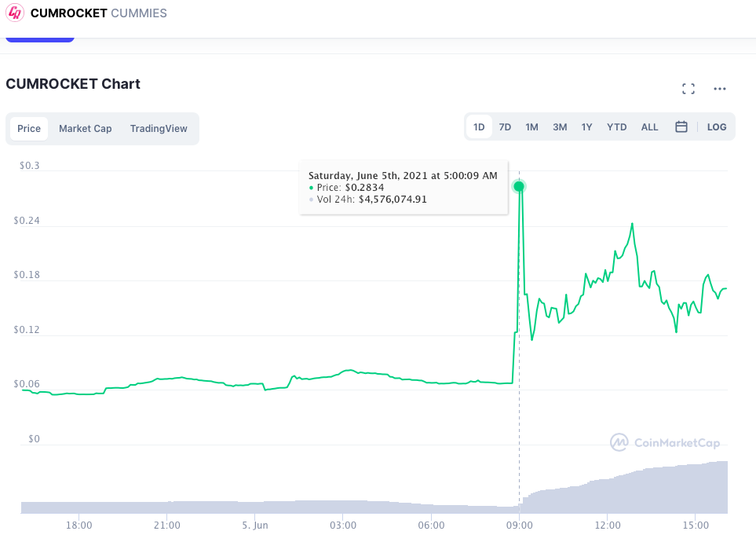Click the 5. Jun x-axis label
This screenshot has width=756, height=542.
click(x=255, y=525)
